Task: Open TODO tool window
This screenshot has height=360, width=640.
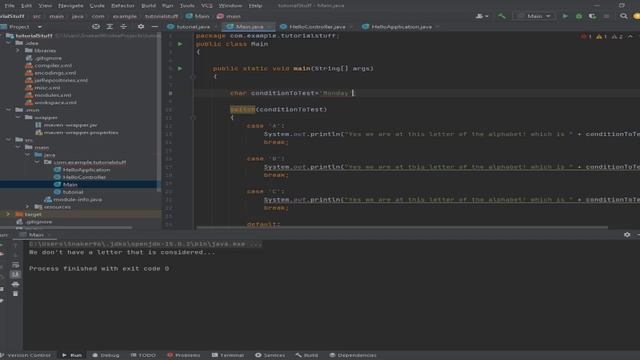Action: click(x=143, y=355)
